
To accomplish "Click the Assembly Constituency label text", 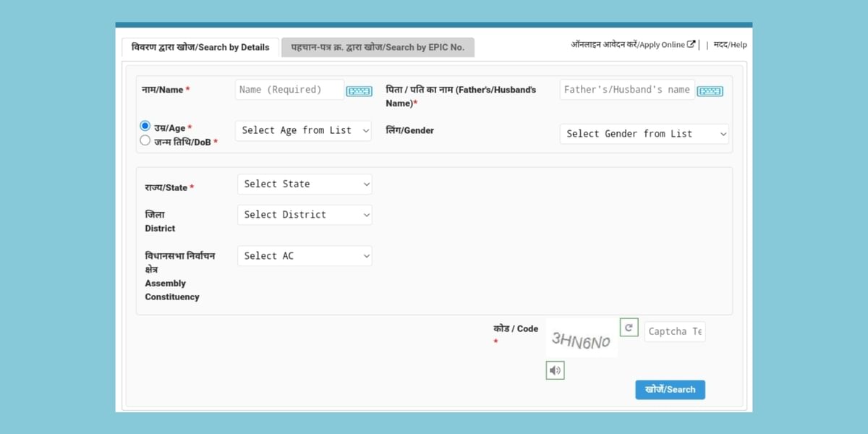I will (180, 276).
